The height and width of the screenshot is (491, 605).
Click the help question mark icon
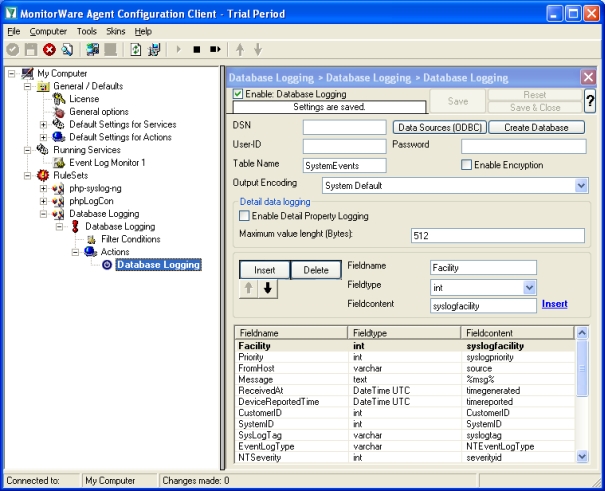589,101
